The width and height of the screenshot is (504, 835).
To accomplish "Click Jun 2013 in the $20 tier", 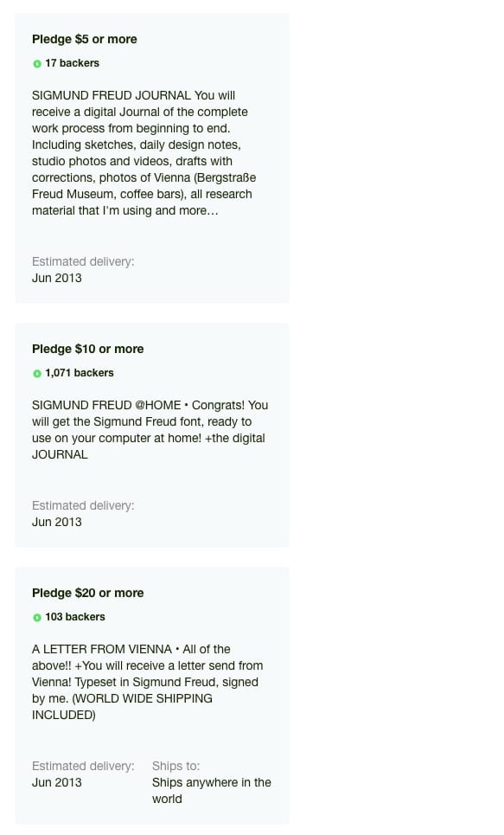I will 57,782.
